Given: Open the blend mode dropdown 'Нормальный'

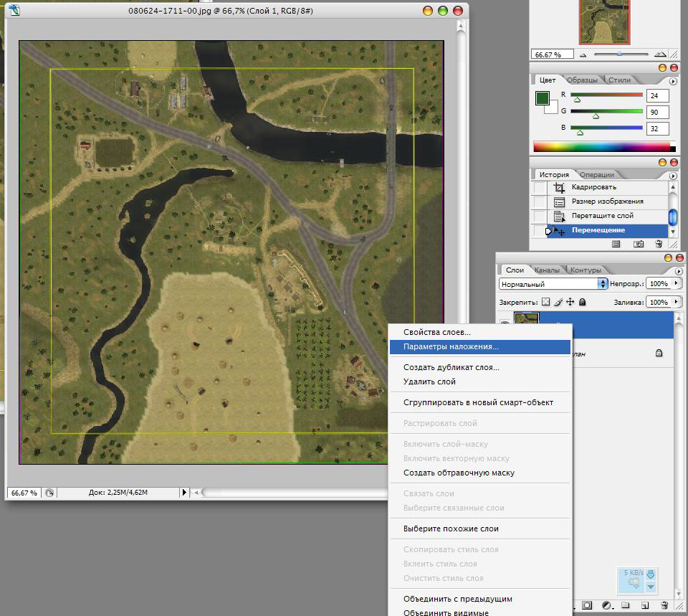Looking at the screenshot, I should tap(553, 284).
